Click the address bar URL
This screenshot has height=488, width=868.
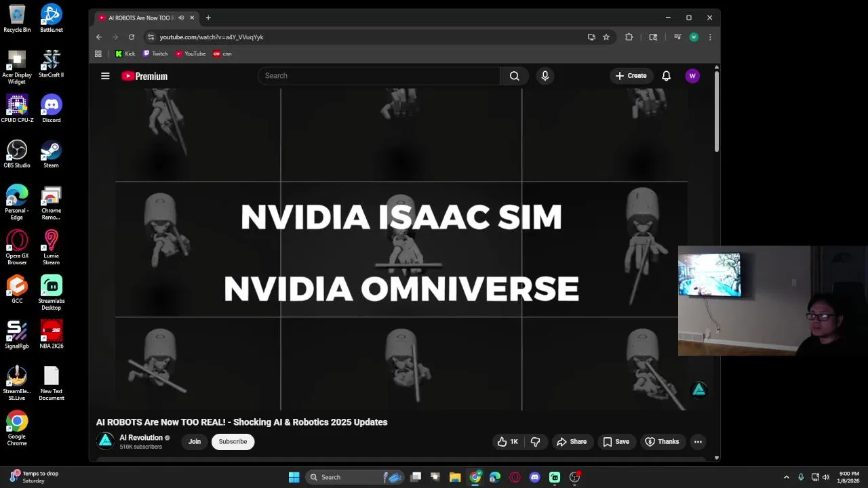(212, 37)
